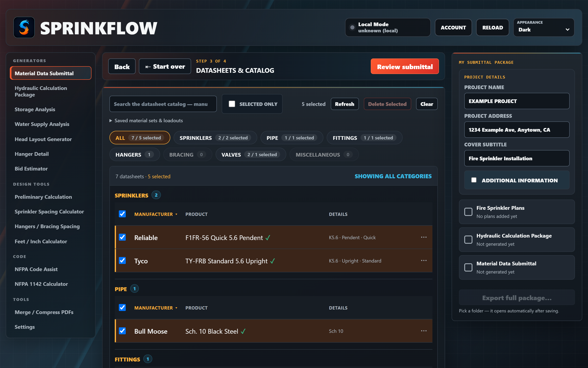Open NFPA 1142 Calculator
This screenshot has width=588, height=368.
click(x=51, y=284)
